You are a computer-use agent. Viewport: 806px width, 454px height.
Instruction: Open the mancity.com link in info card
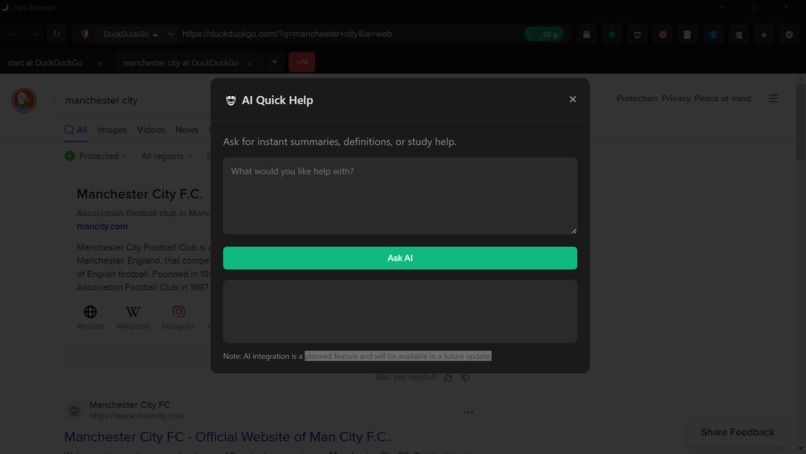102,226
